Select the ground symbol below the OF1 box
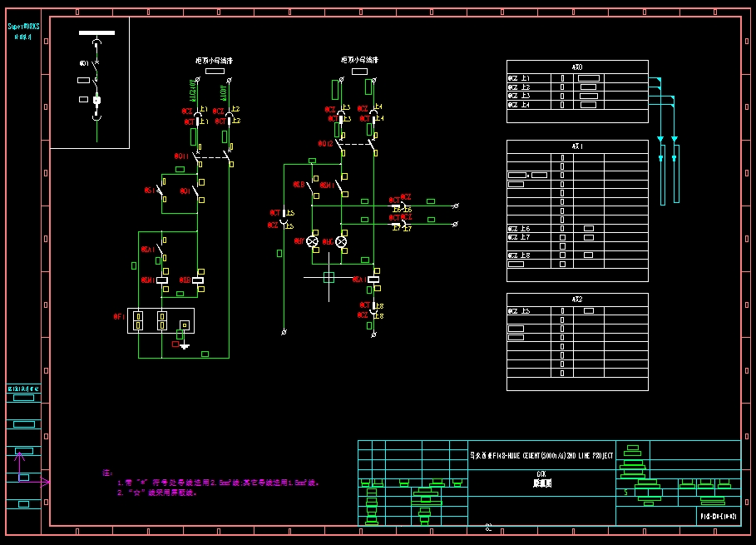The height and width of the screenshot is (545, 756). [185, 345]
